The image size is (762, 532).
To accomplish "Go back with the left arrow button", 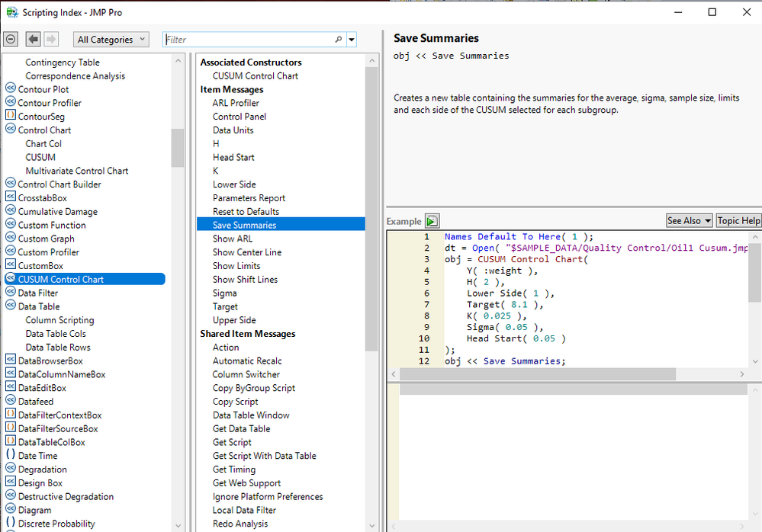I will pos(33,40).
